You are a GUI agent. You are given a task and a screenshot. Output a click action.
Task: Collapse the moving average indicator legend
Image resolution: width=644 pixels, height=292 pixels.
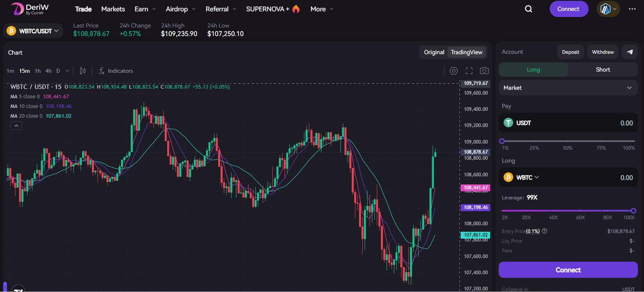[16, 126]
